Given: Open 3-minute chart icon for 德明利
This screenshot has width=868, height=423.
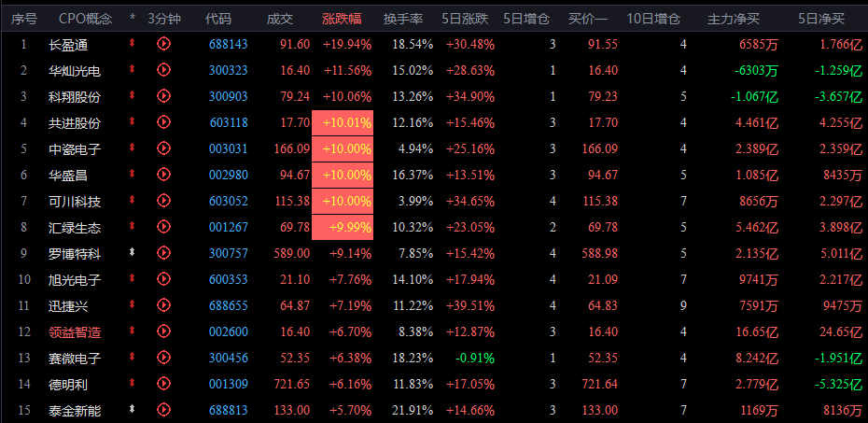Looking at the screenshot, I should coord(163,383).
